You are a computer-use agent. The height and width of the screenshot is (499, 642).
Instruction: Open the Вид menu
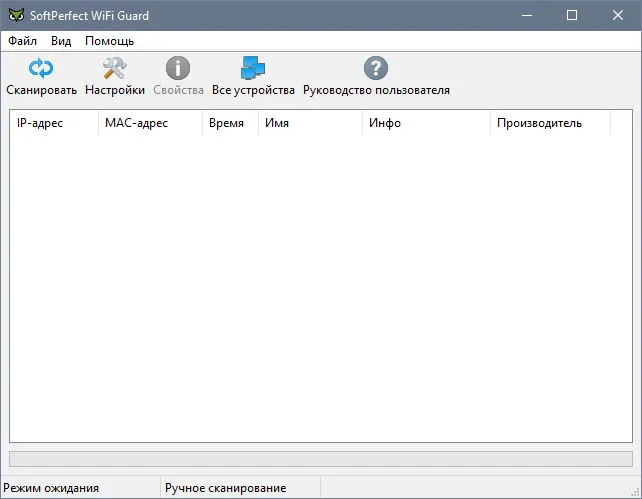click(x=61, y=41)
